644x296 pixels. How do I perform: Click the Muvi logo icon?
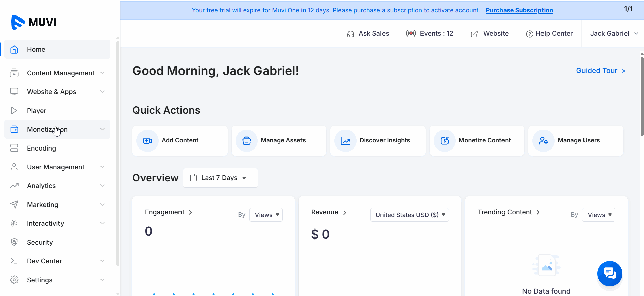(x=18, y=22)
